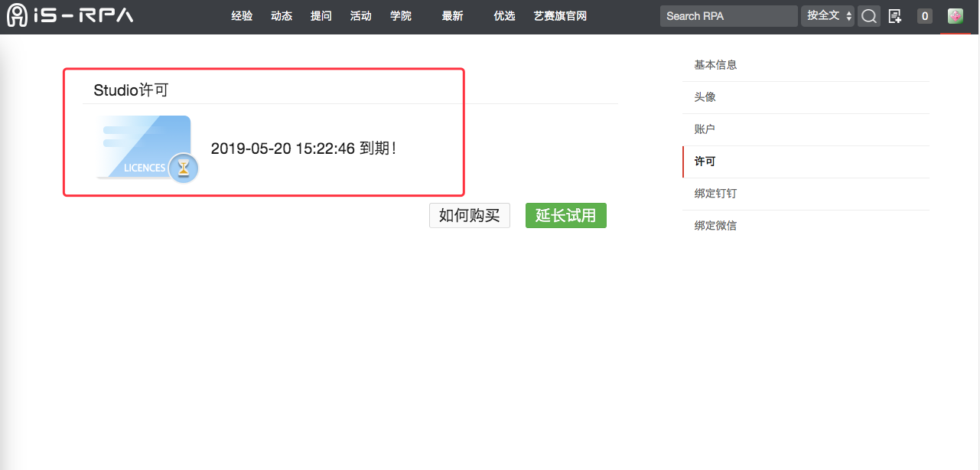Select the 账户 sidebar item
This screenshot has height=470, width=980.
(x=705, y=129)
